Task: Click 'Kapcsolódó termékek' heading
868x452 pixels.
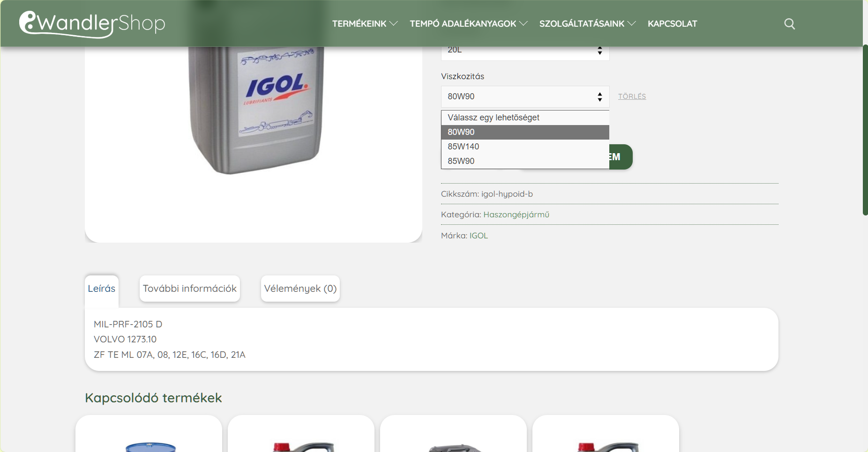Action: click(x=153, y=398)
